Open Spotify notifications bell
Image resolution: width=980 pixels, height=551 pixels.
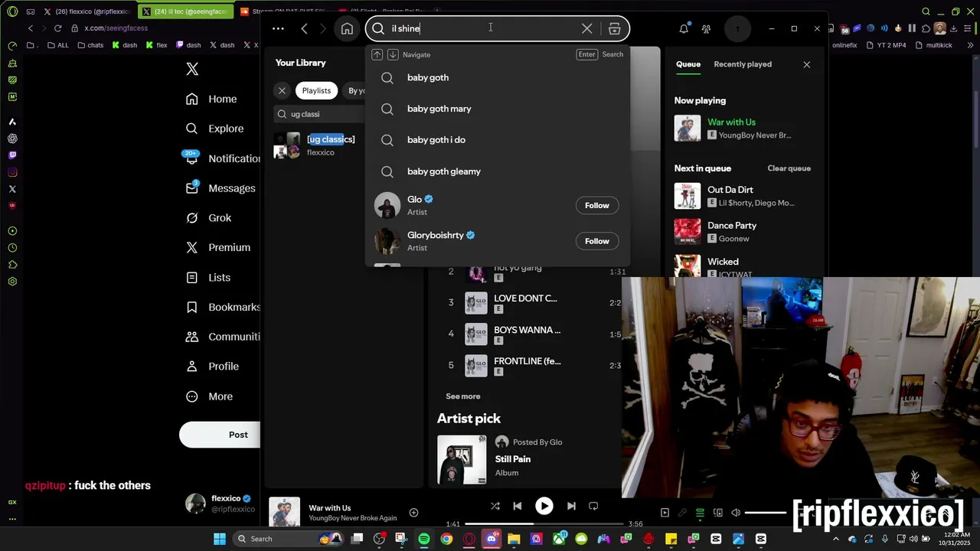pos(684,29)
